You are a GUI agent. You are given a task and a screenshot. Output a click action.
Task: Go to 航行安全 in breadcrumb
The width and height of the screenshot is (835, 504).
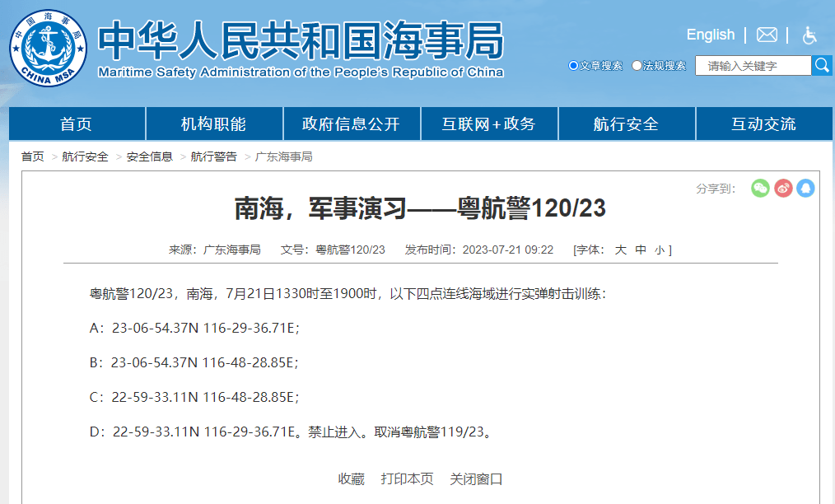coord(85,156)
